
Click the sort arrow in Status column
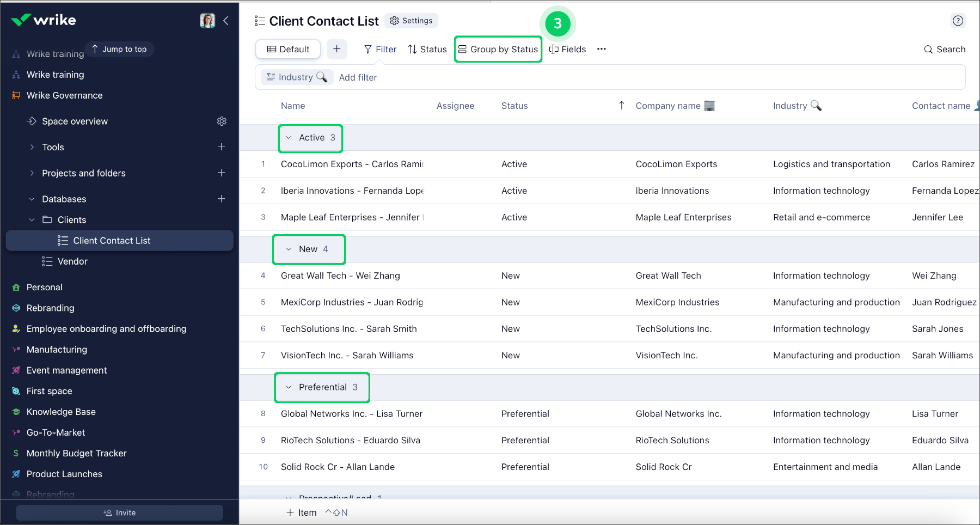pyautogui.click(x=622, y=105)
